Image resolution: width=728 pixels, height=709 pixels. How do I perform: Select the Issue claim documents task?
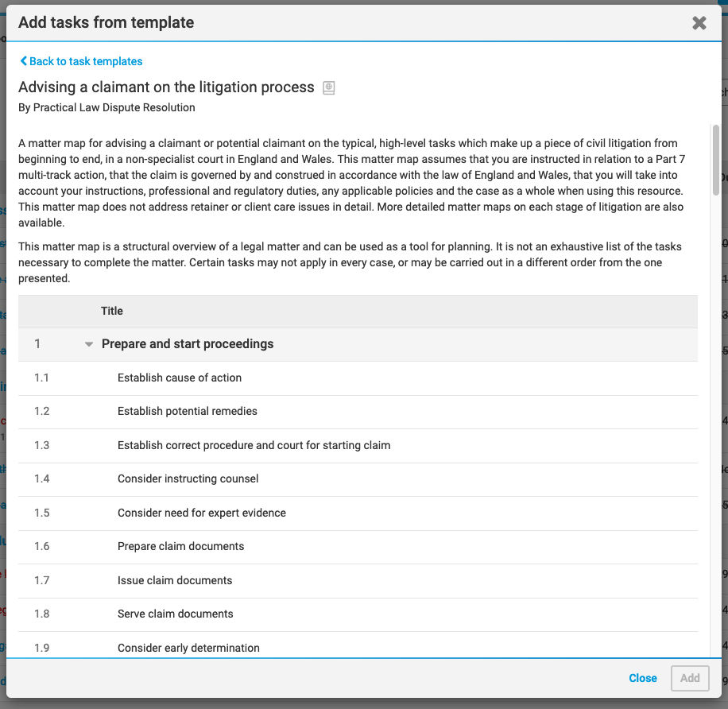[x=358, y=581]
